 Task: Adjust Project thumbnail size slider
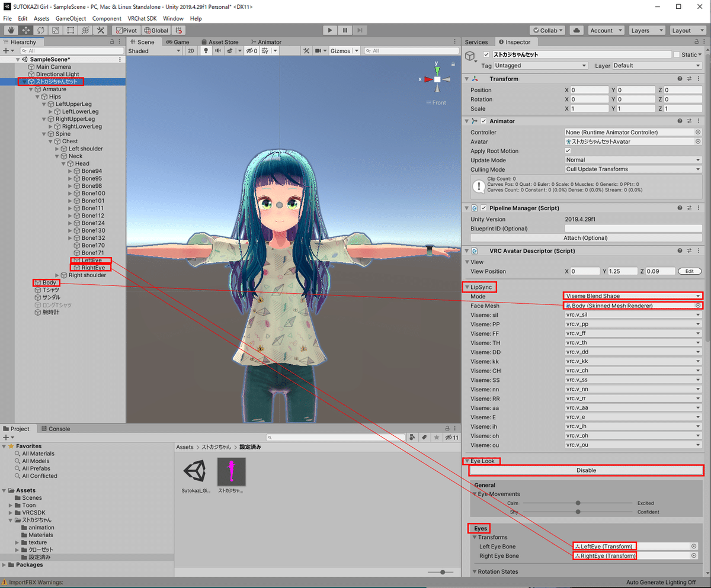coord(443,572)
